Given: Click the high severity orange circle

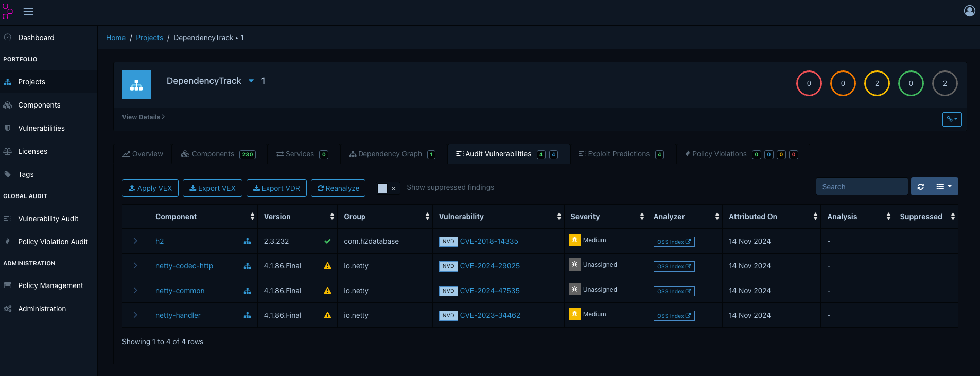Looking at the screenshot, I should [x=843, y=83].
